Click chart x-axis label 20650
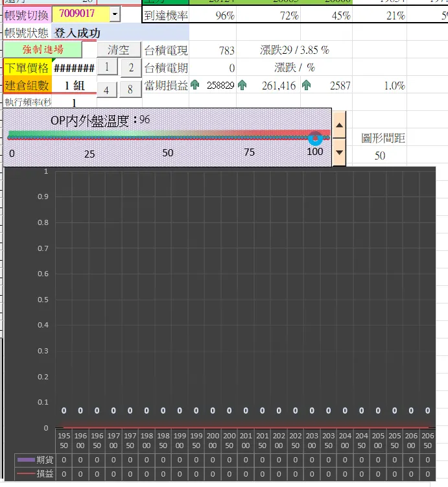448x487 pixels. click(x=427, y=440)
